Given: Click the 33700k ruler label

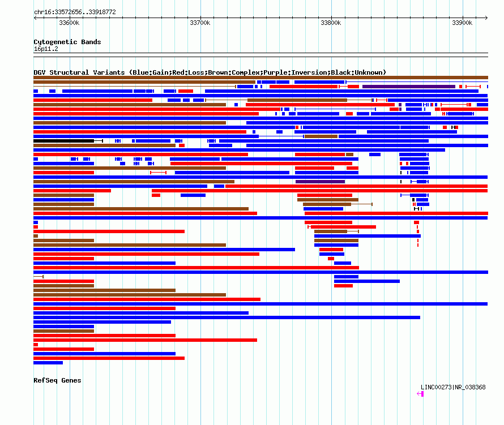Looking at the screenshot, I should click(x=200, y=23).
